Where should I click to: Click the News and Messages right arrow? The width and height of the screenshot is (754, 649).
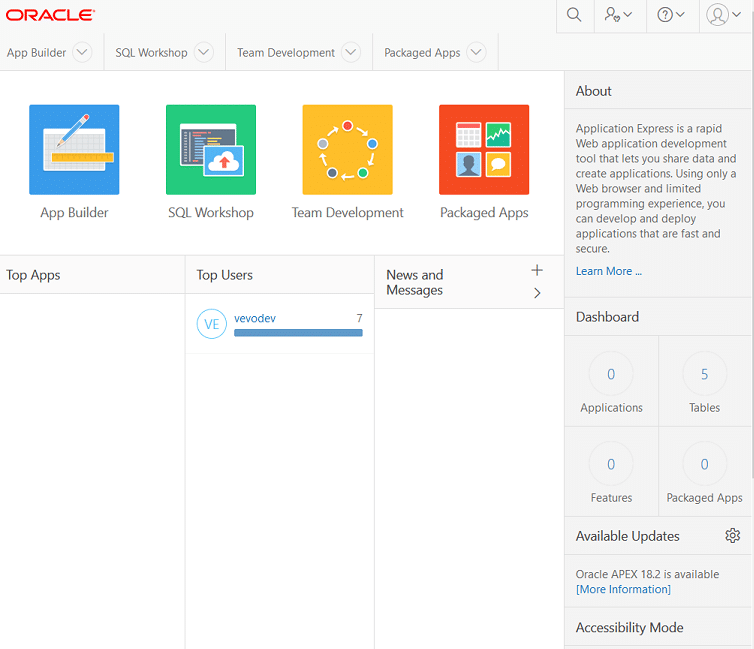tap(537, 293)
